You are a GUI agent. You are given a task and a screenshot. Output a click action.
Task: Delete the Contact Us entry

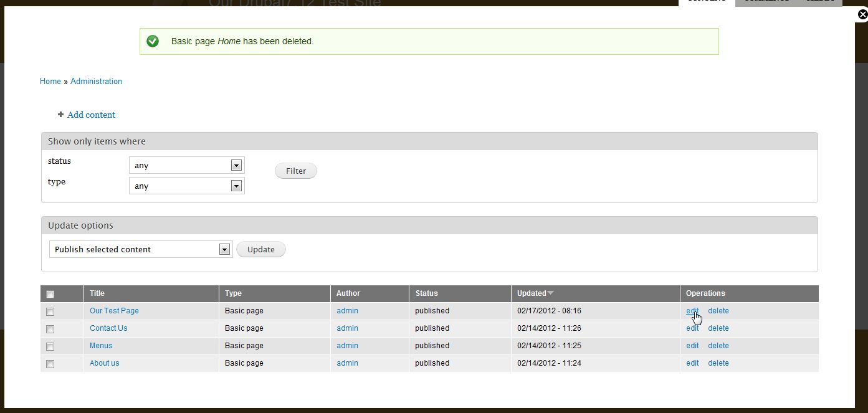point(718,328)
